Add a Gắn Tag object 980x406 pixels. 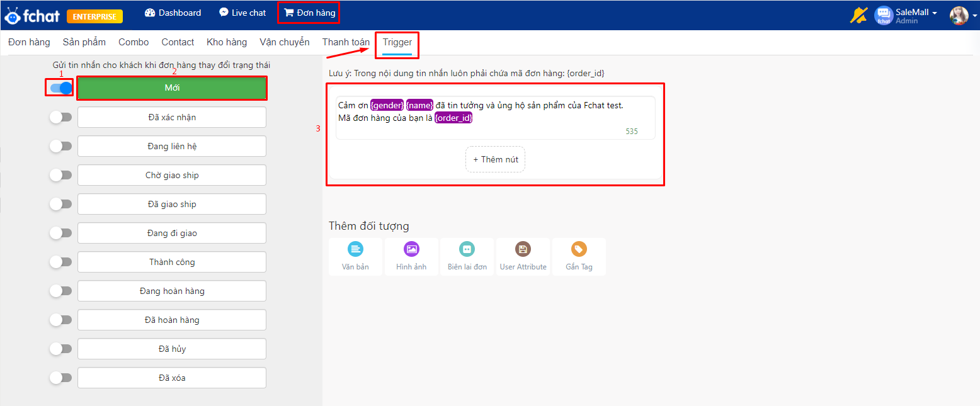(579, 257)
